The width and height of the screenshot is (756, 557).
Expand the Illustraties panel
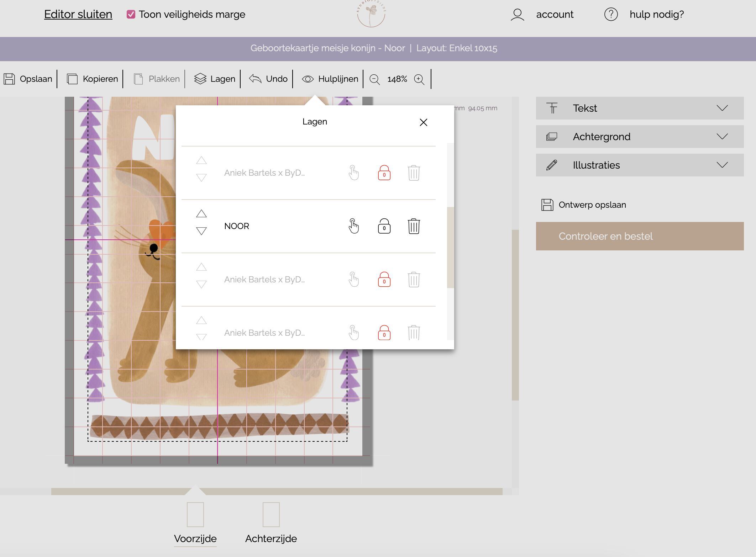(x=640, y=165)
